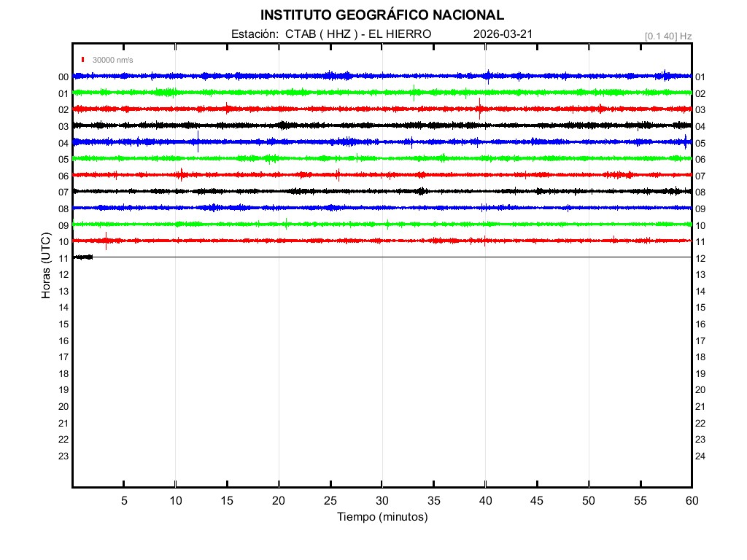
Task: Click the [0.1 40] Hz filter label
Action: coord(667,36)
